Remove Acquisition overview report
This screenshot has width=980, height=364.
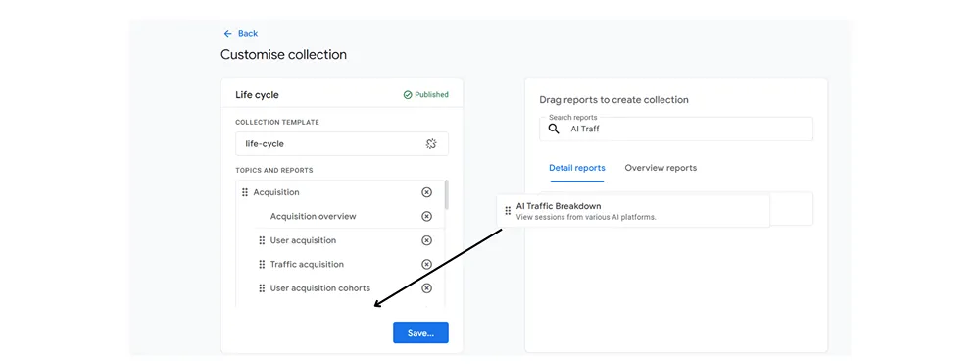[427, 217]
